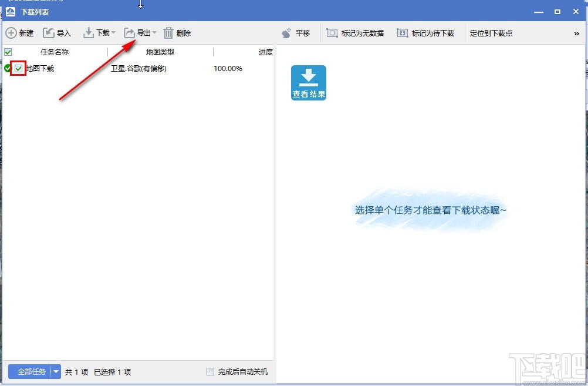Open the 全部任务 filter dropdown
Screen dimensions: 588x386
[x=56, y=371]
